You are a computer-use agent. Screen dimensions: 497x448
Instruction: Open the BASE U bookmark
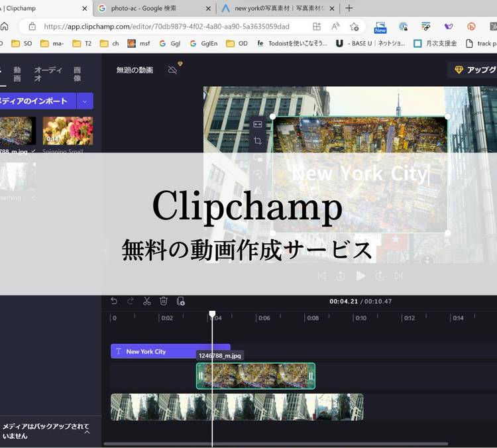pos(371,44)
